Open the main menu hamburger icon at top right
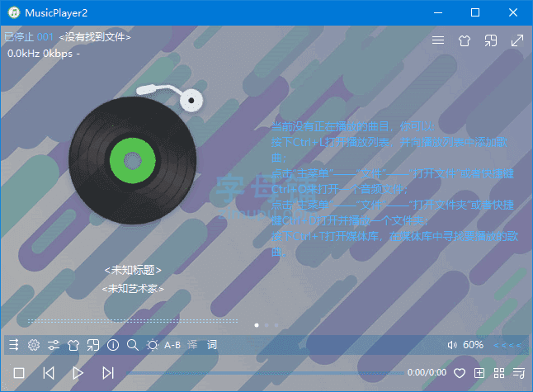 tap(438, 40)
